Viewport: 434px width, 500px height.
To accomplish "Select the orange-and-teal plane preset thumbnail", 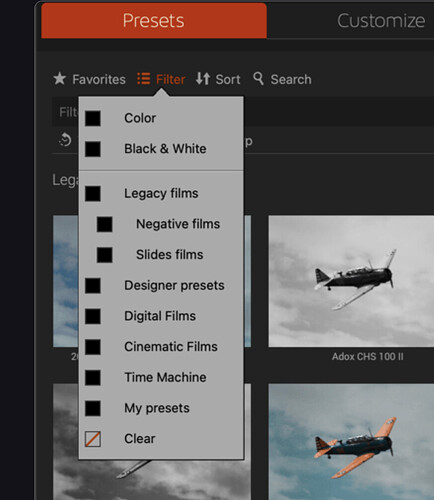I will [351, 442].
